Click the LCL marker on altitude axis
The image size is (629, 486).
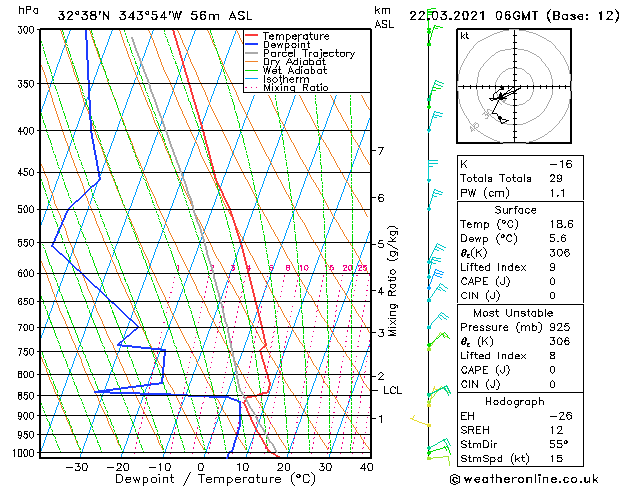pos(392,390)
